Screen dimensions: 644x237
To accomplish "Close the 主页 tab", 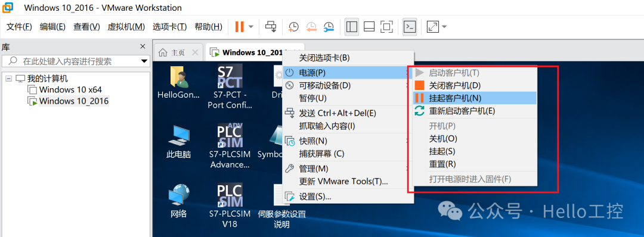I will coord(195,52).
